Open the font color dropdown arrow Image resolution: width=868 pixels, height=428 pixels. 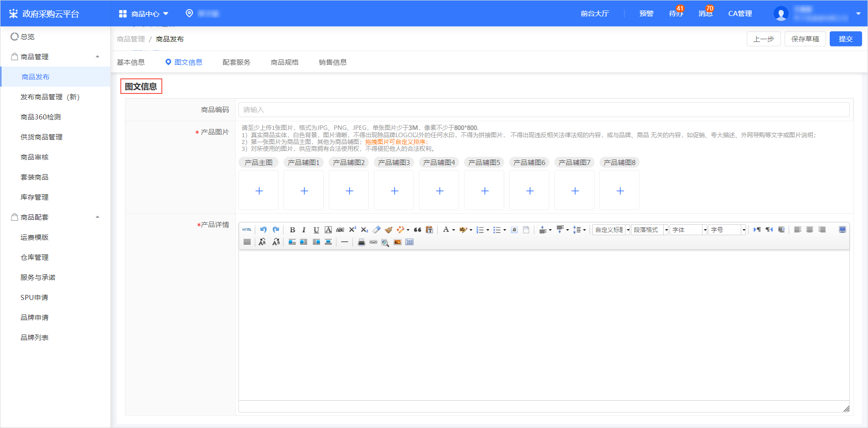click(454, 230)
